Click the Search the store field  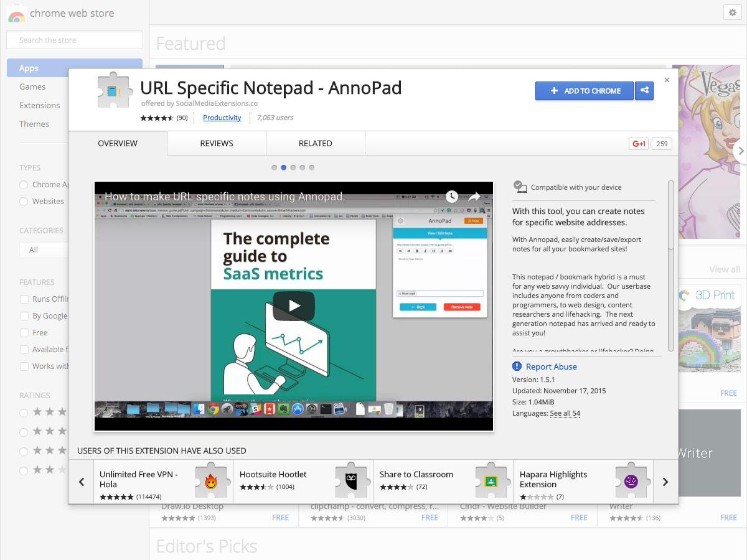[75, 40]
